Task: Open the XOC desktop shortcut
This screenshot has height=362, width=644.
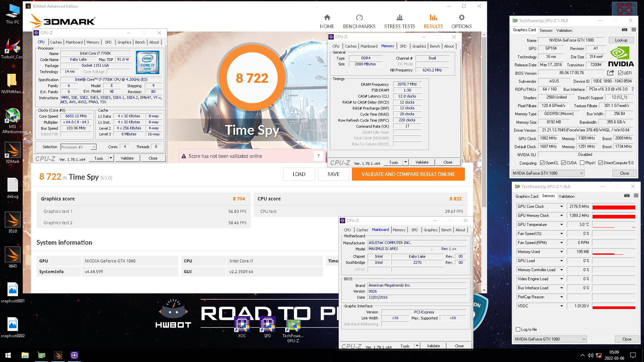Action: click(242, 327)
